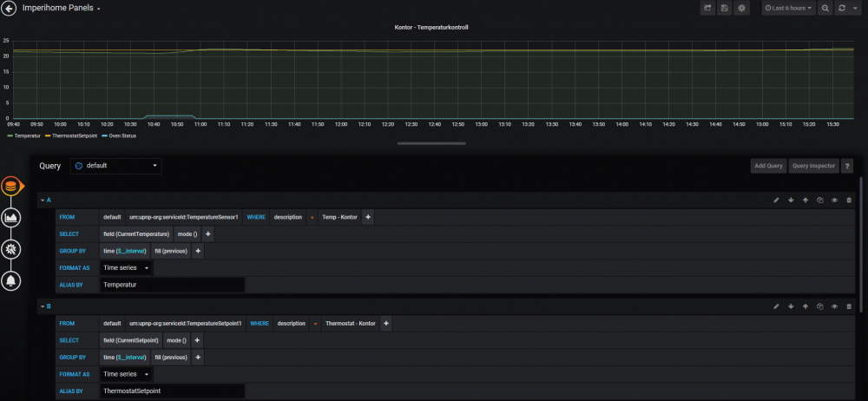Image resolution: width=868 pixels, height=401 pixels.
Task: Duplicate query A using copy icon
Action: click(819, 200)
